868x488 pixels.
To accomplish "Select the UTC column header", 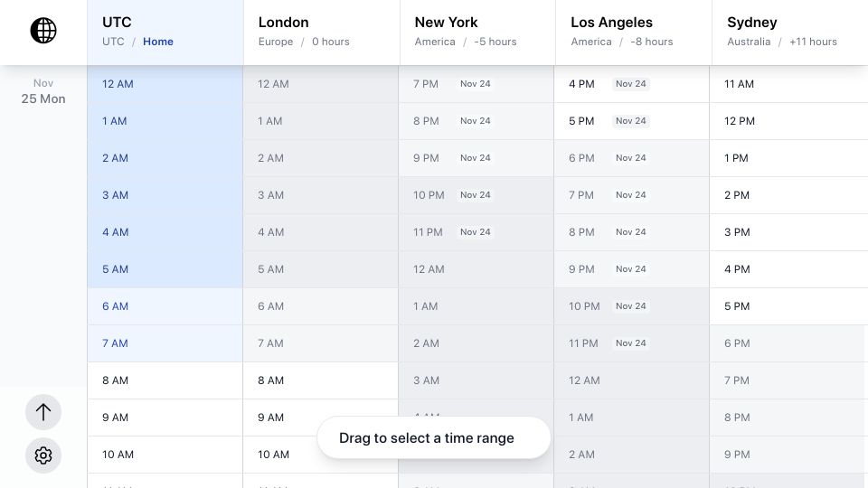I will [165, 33].
